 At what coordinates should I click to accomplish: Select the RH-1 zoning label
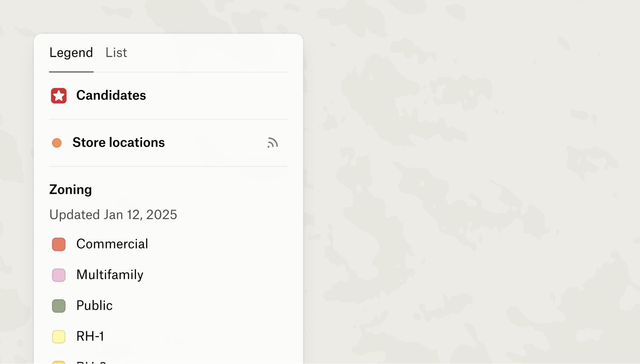[x=90, y=336]
